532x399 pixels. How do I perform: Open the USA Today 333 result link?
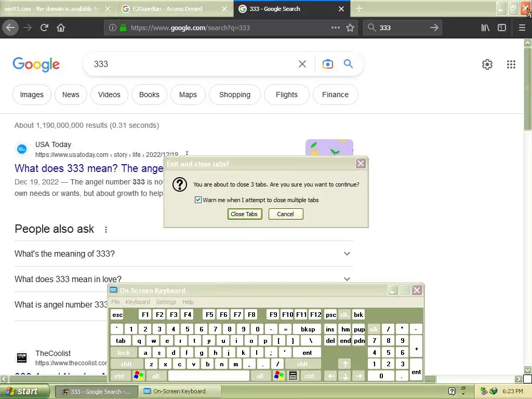coord(89,168)
